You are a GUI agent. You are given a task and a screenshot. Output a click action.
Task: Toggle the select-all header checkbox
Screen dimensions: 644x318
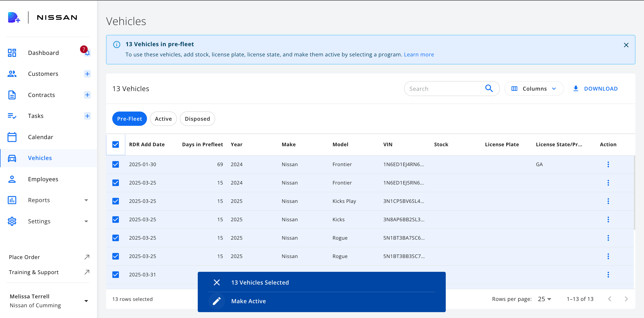(116, 144)
